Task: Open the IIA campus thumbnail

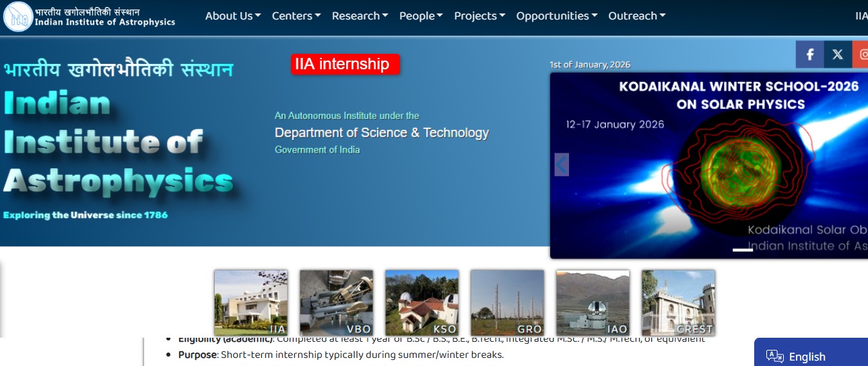Action: click(251, 302)
